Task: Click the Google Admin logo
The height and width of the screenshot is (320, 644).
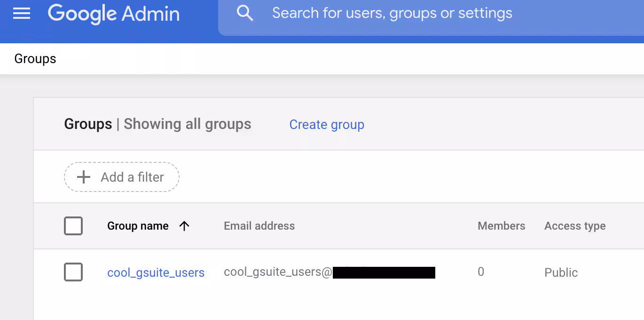Action: [x=114, y=14]
